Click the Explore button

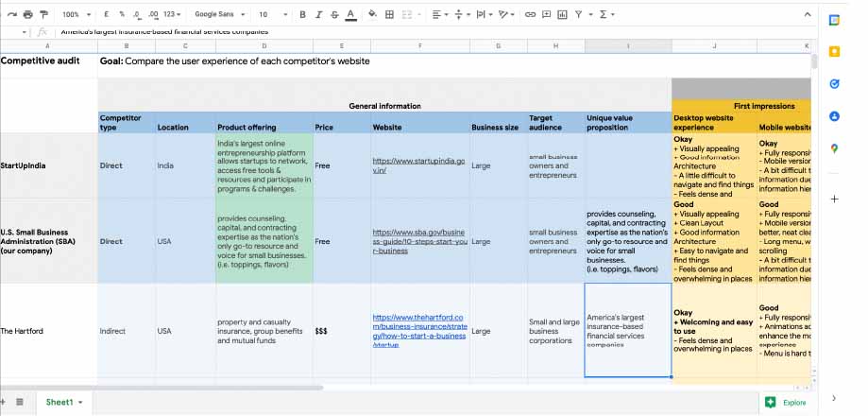coord(786,403)
